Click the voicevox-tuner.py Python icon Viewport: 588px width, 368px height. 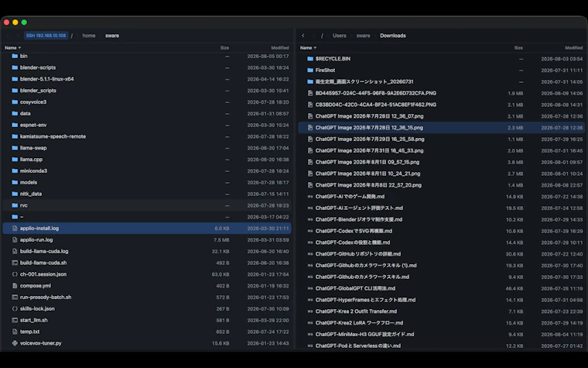(x=15, y=343)
